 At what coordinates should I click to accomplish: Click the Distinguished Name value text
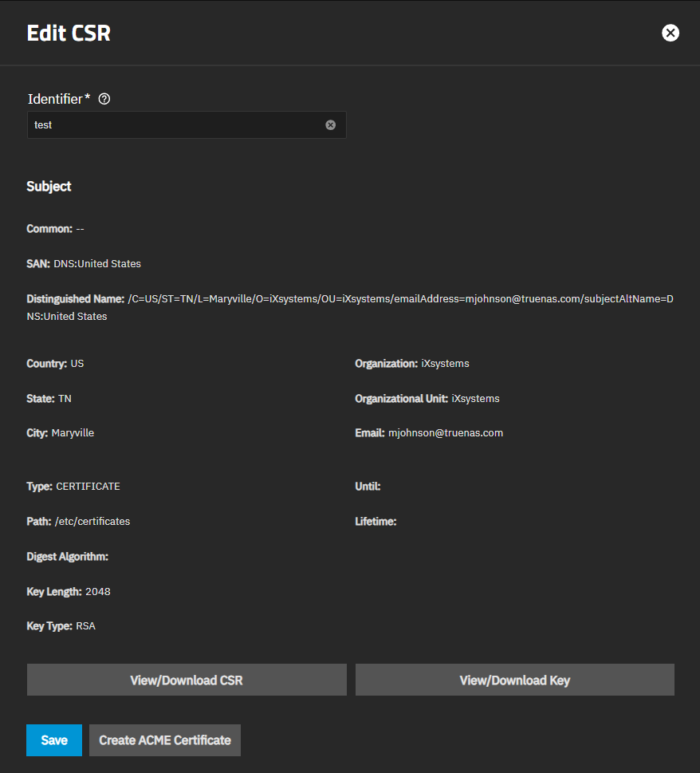(399, 298)
